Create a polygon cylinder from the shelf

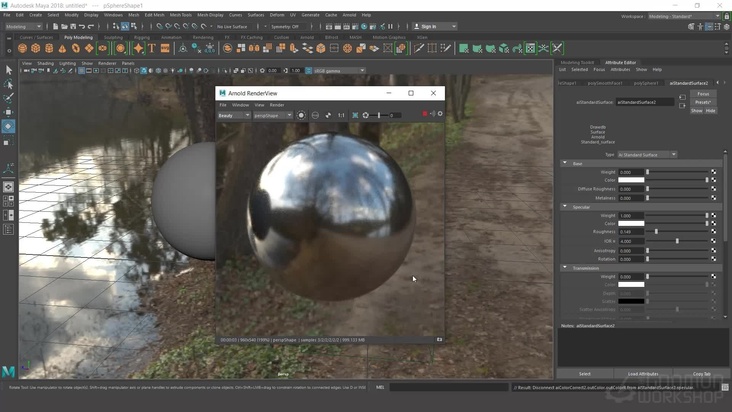point(49,48)
